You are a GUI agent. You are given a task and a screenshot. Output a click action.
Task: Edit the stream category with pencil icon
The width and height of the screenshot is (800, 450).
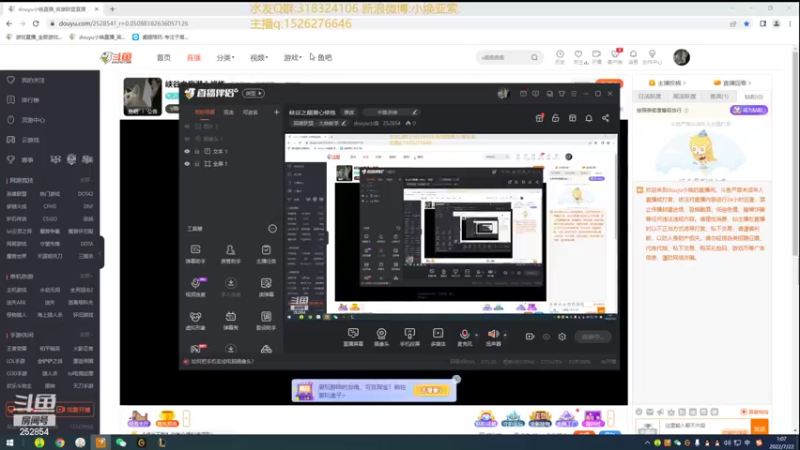(x=343, y=123)
